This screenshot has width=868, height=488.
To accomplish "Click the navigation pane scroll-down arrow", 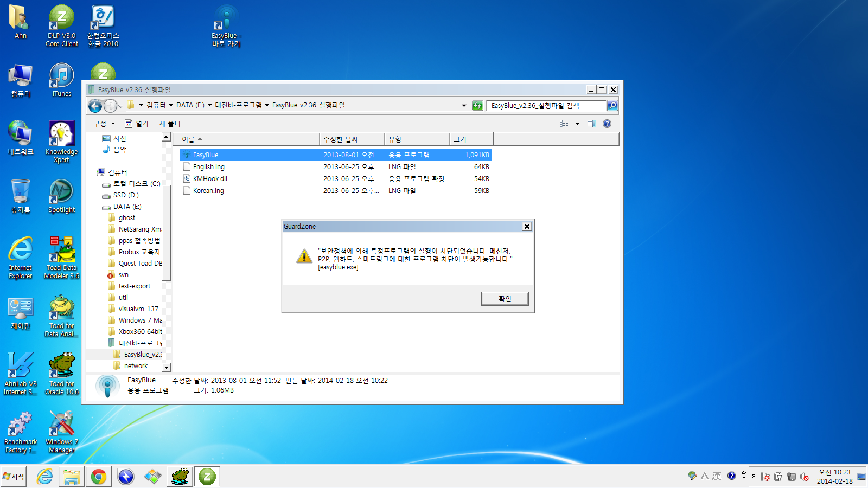I will (167, 368).
